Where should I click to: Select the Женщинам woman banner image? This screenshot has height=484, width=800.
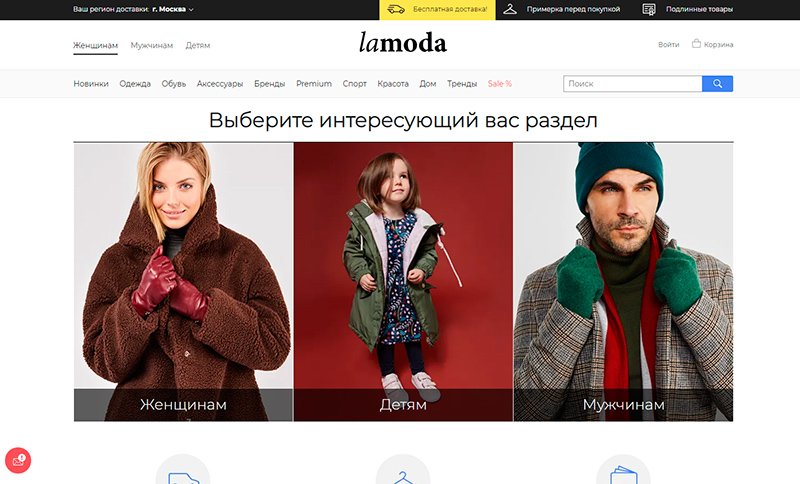tap(183, 282)
